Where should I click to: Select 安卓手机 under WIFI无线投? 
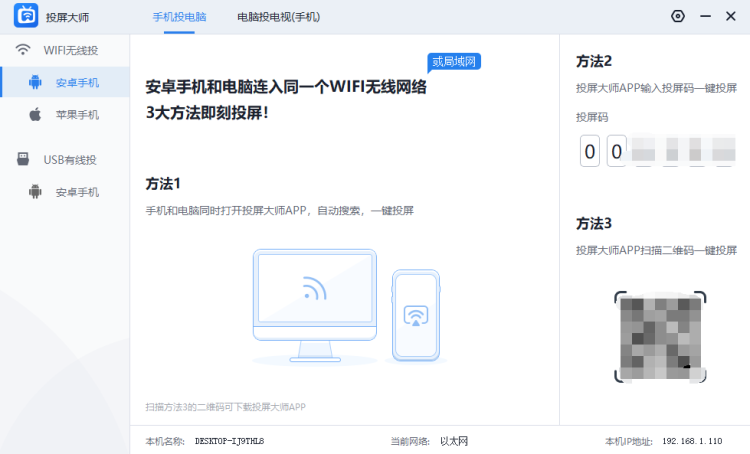tap(65, 82)
